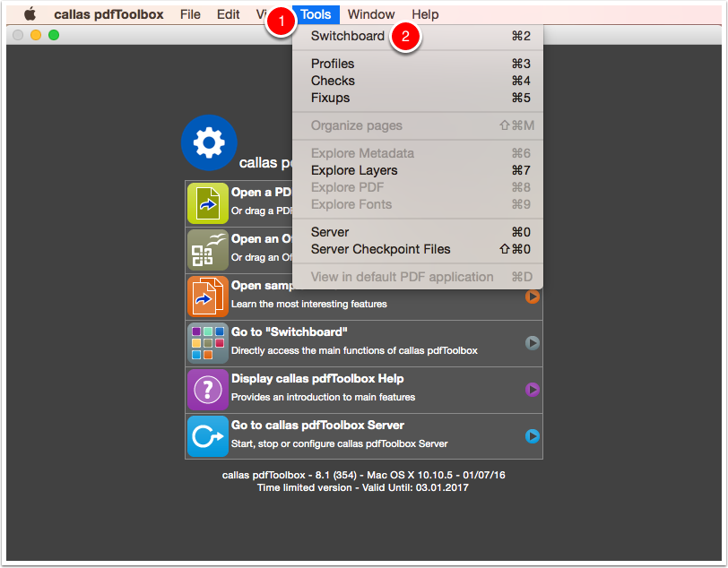Click Go to "Switchboard" heading
This screenshot has height=568, width=728.
tap(290, 331)
